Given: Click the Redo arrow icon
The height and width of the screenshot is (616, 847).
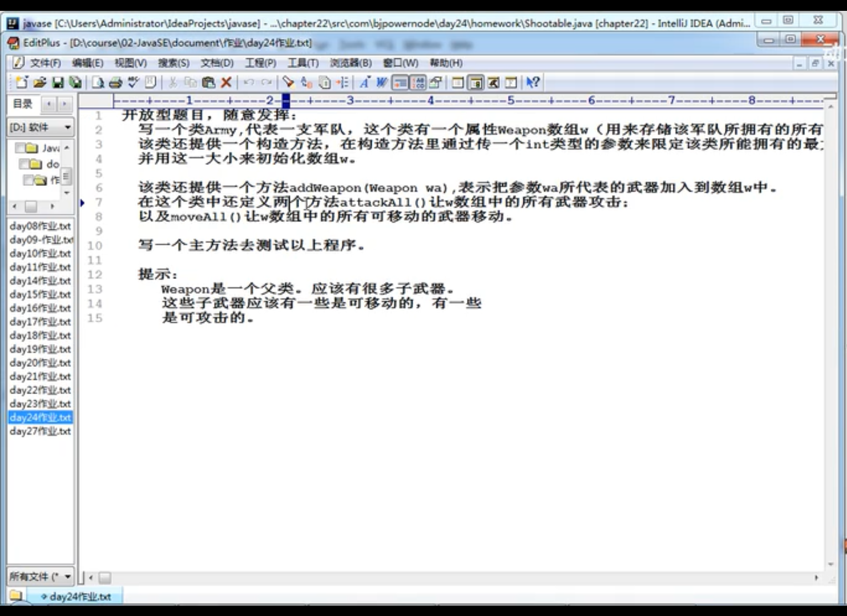Looking at the screenshot, I should 267,83.
